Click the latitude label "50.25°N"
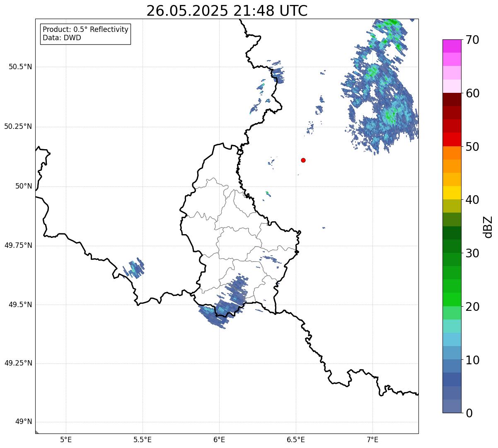Viewport: 498px width, 448px height. (18, 126)
